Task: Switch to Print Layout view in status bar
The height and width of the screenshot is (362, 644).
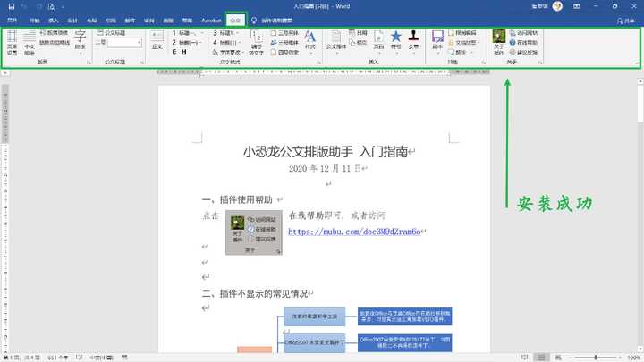Action: click(x=541, y=358)
